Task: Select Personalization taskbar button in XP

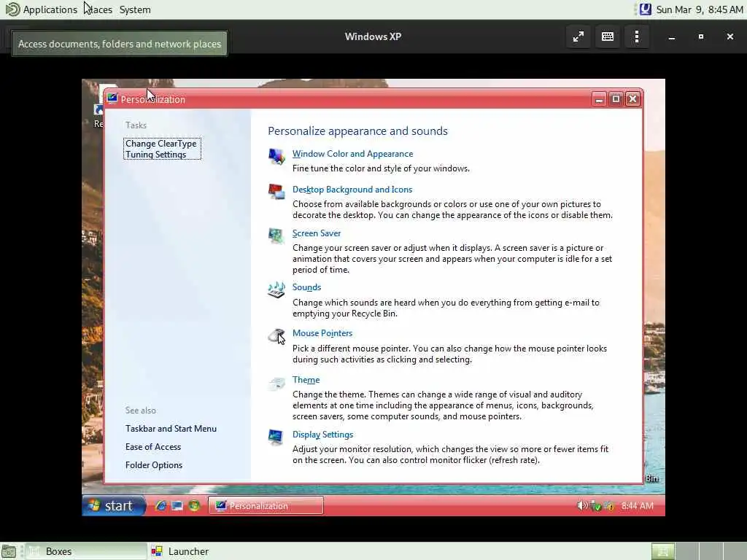Action: pos(266,506)
